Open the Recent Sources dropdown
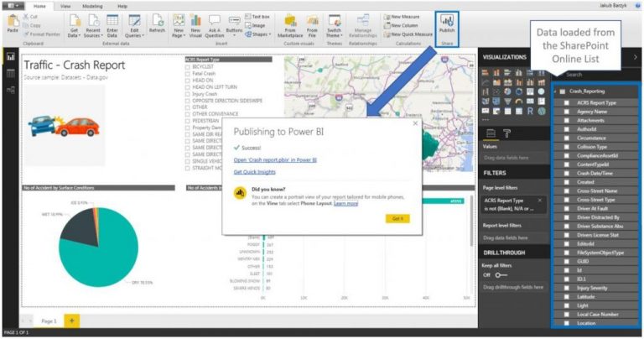 (93, 26)
